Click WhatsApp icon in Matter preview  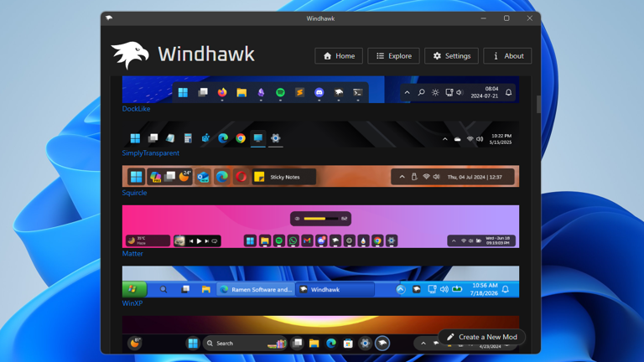tap(293, 241)
